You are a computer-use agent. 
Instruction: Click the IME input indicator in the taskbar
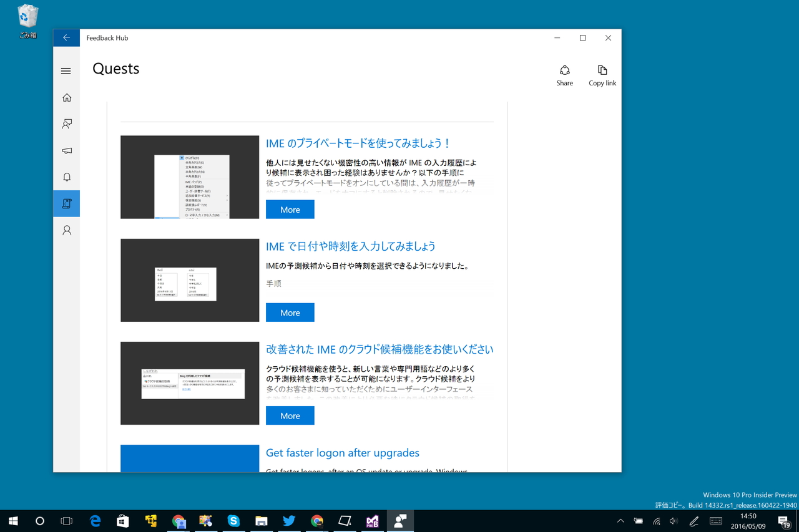pyautogui.click(x=715, y=521)
